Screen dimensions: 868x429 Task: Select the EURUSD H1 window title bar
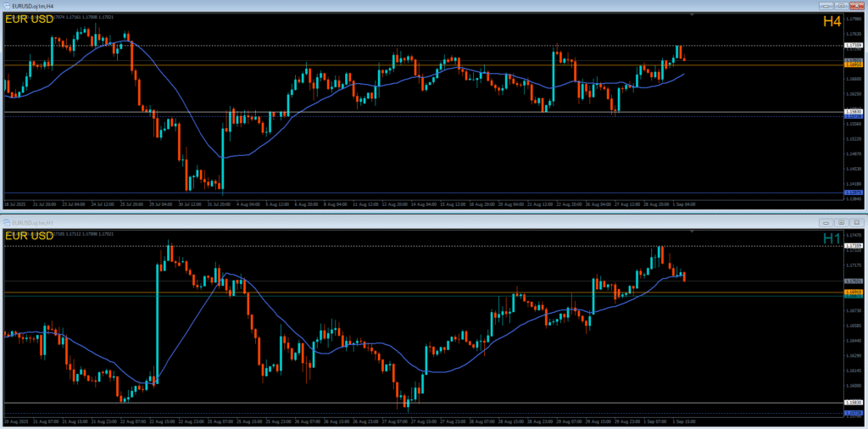click(339, 222)
